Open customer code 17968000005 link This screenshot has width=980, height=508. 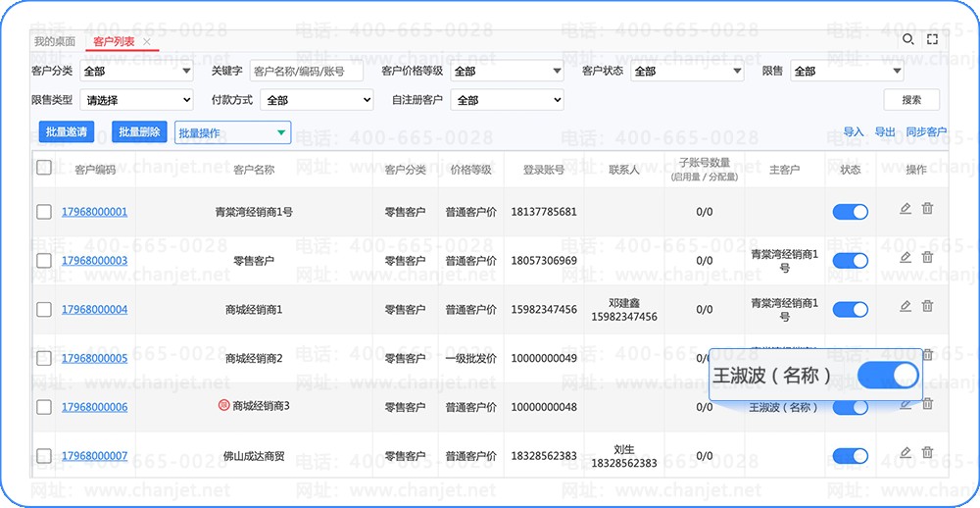coord(94,359)
